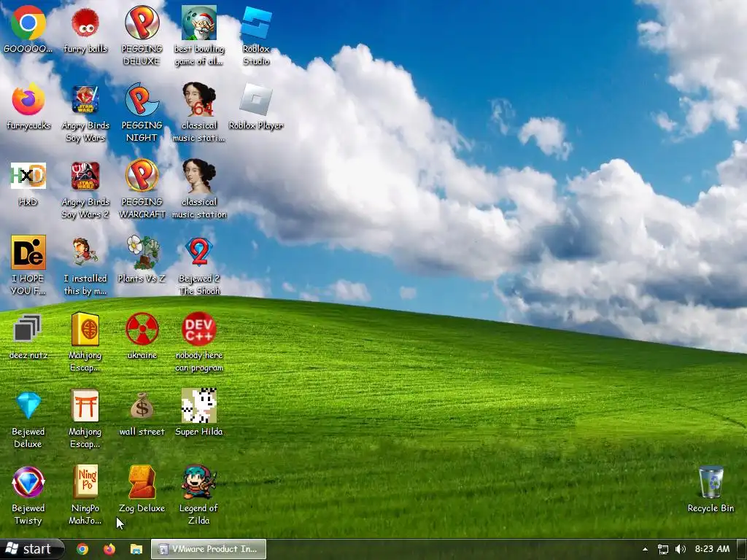This screenshot has width=747, height=560.
Task: Select the deez nutz icon
Action: (x=28, y=329)
